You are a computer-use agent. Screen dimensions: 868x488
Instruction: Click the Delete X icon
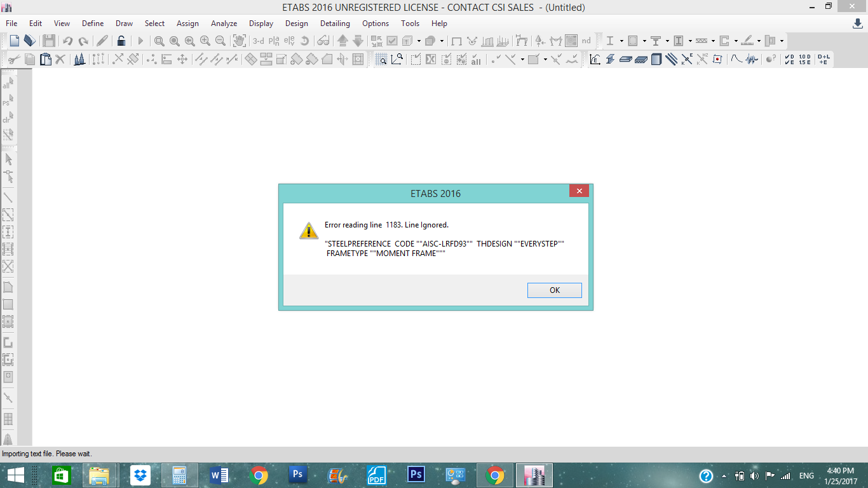(60, 59)
